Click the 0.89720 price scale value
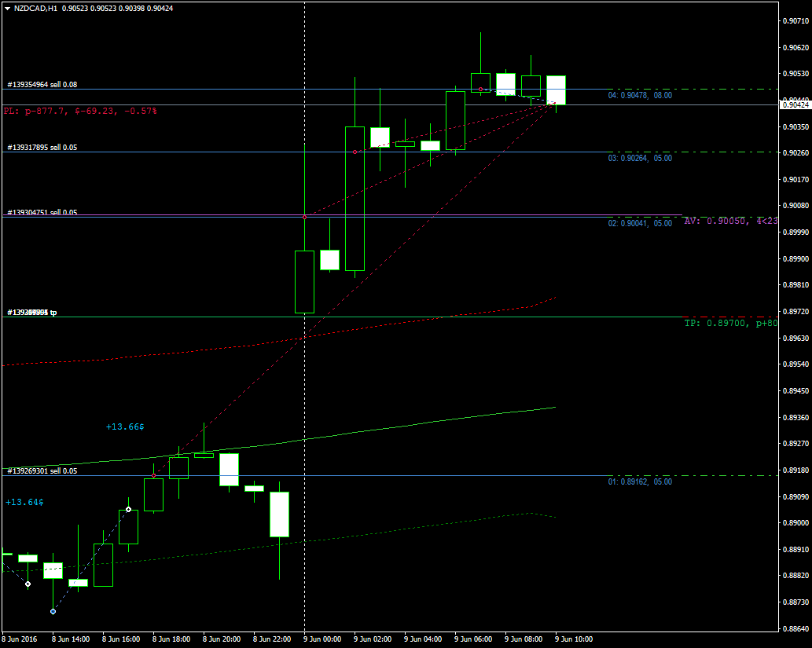812x648 pixels. 796,311
